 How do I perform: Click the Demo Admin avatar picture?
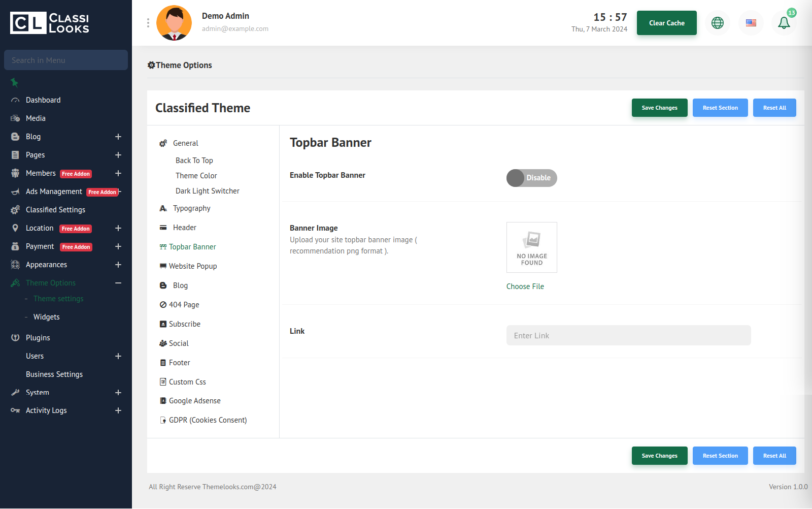coord(174,23)
